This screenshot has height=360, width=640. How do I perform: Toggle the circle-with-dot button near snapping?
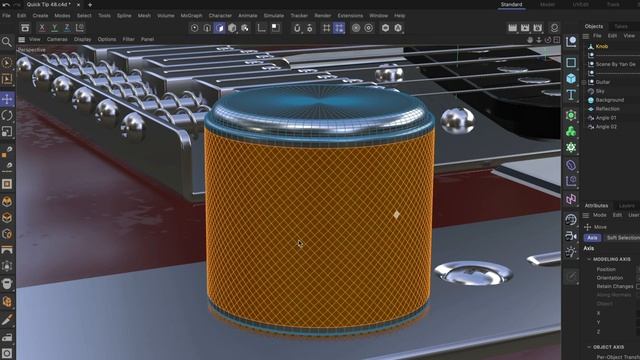369,28
